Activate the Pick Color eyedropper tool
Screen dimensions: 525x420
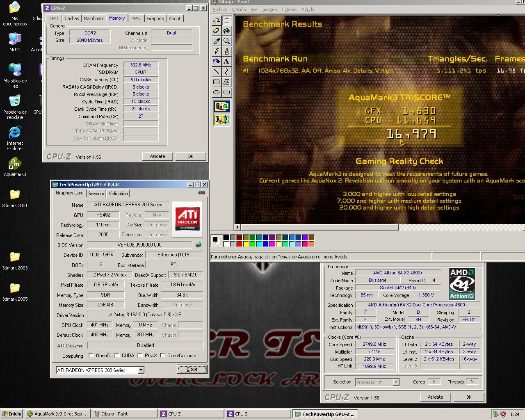pos(217,41)
